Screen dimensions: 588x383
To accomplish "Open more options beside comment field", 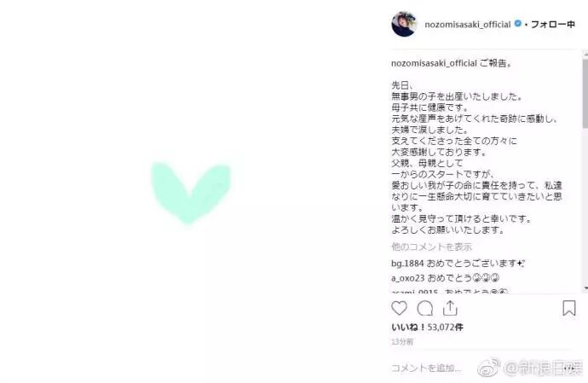I will click(571, 368).
